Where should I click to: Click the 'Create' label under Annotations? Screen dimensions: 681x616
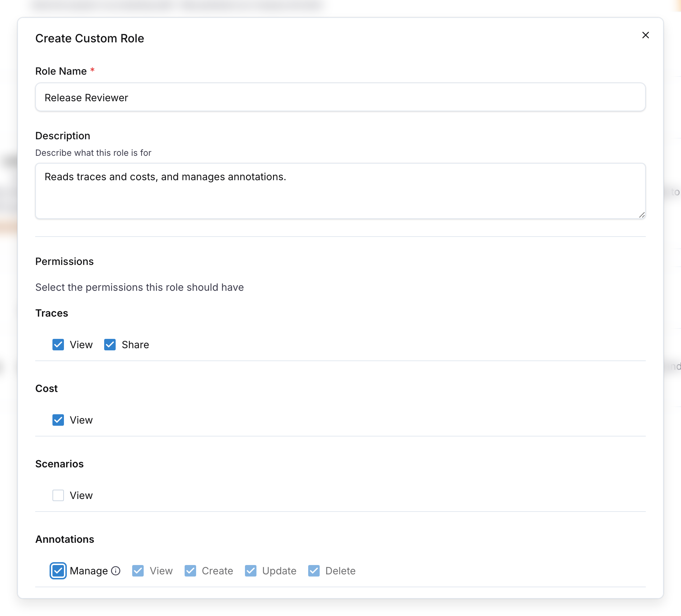(x=217, y=571)
